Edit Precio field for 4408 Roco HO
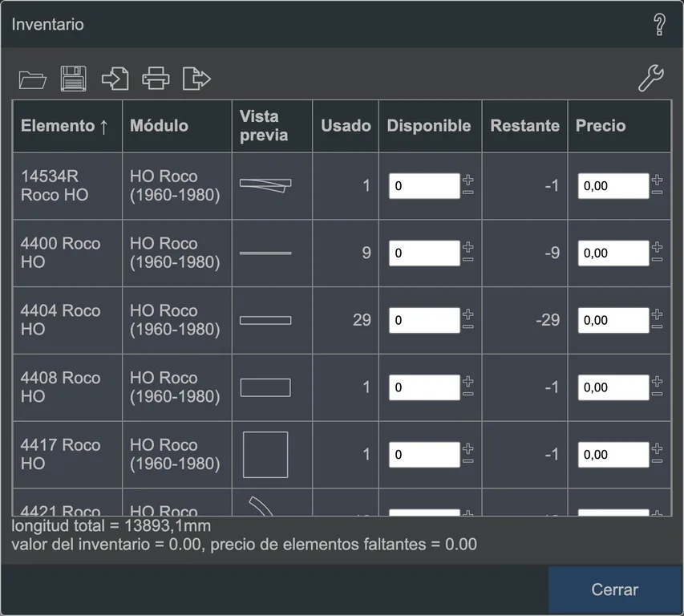 [x=613, y=387]
